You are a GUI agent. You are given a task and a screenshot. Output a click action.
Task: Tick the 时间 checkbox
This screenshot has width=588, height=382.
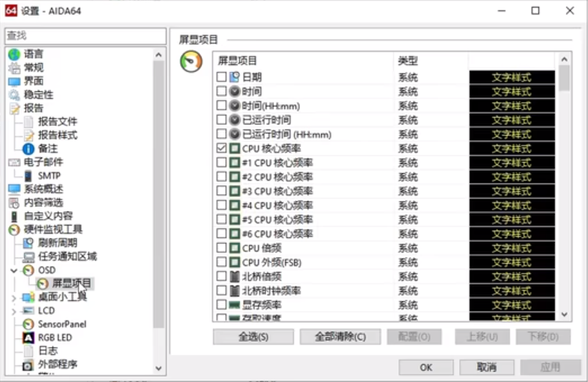pos(222,91)
